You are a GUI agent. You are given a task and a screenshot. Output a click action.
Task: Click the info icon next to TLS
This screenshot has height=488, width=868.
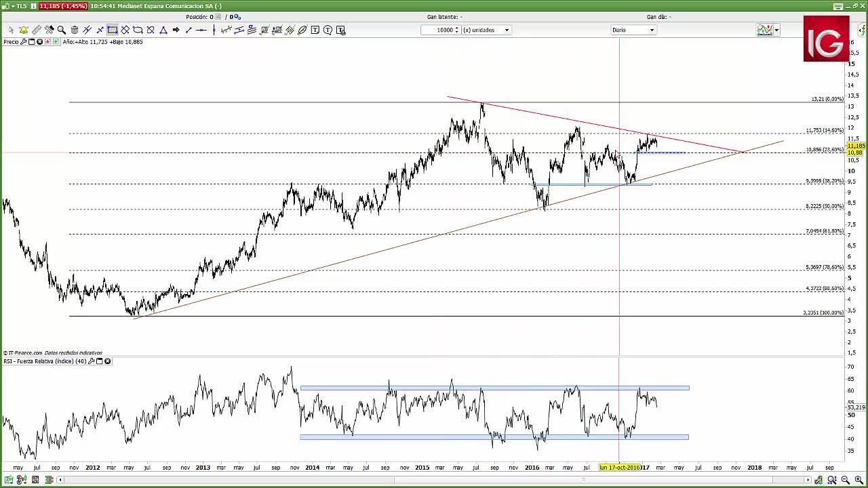(x=33, y=6)
